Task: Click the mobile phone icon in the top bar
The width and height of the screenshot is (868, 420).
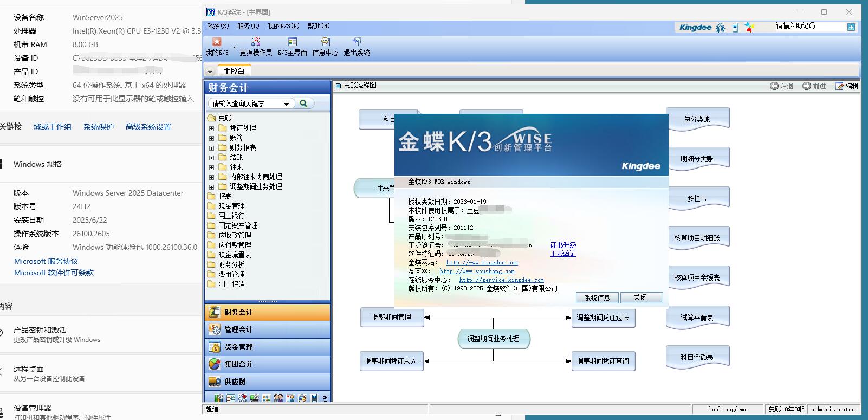Action: [x=735, y=27]
